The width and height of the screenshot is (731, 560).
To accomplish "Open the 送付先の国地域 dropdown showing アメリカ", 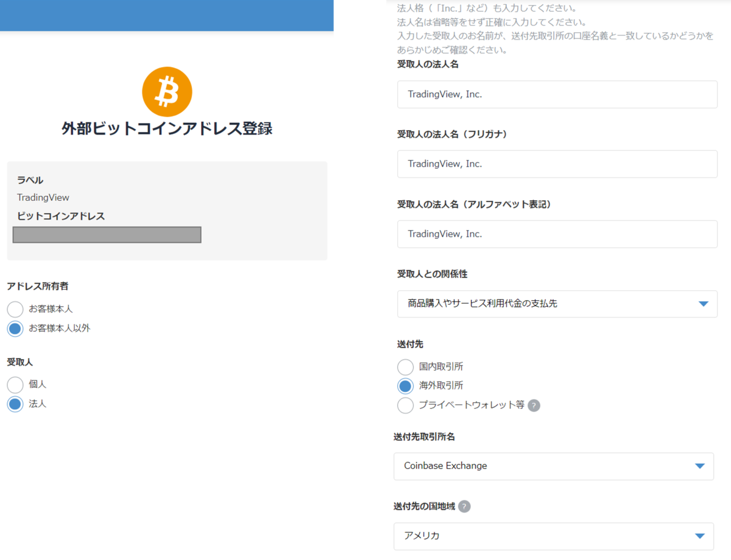I will click(553, 536).
